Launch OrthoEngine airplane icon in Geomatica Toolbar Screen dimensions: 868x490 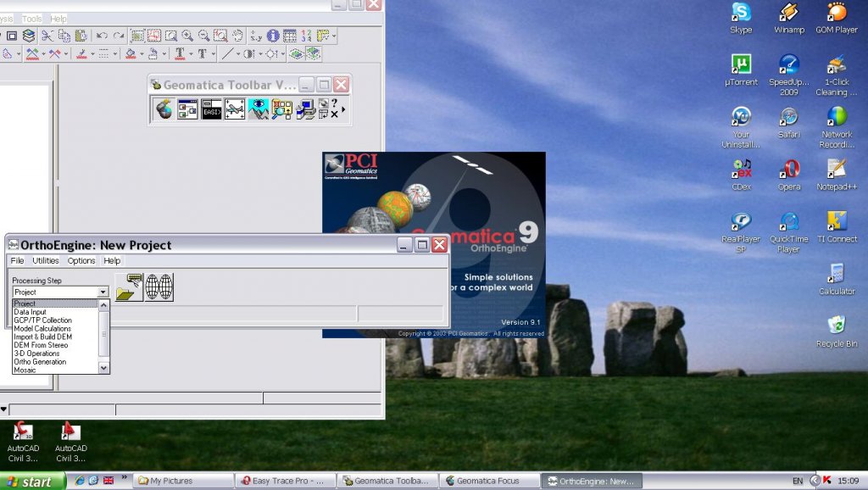tap(235, 109)
